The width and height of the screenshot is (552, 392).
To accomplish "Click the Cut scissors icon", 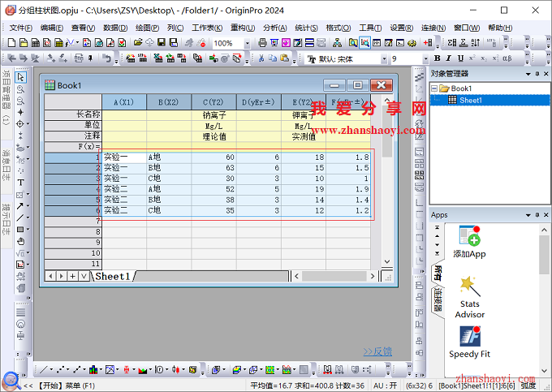I will point(261,58).
